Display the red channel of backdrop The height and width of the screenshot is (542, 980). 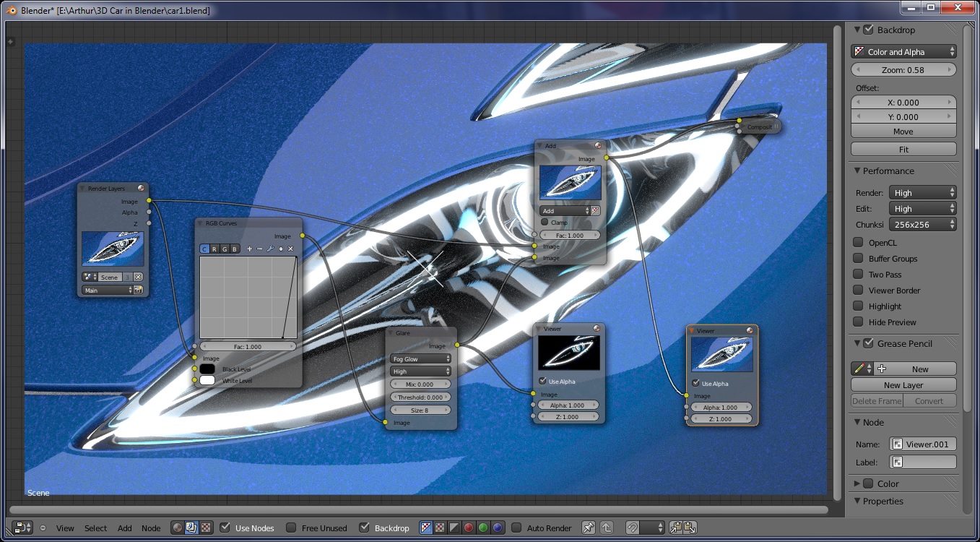tap(468, 528)
